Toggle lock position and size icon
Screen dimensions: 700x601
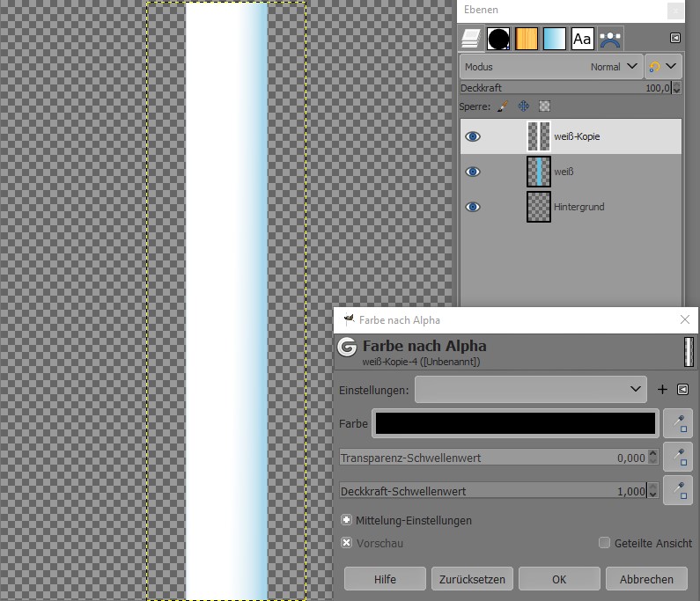click(x=524, y=106)
